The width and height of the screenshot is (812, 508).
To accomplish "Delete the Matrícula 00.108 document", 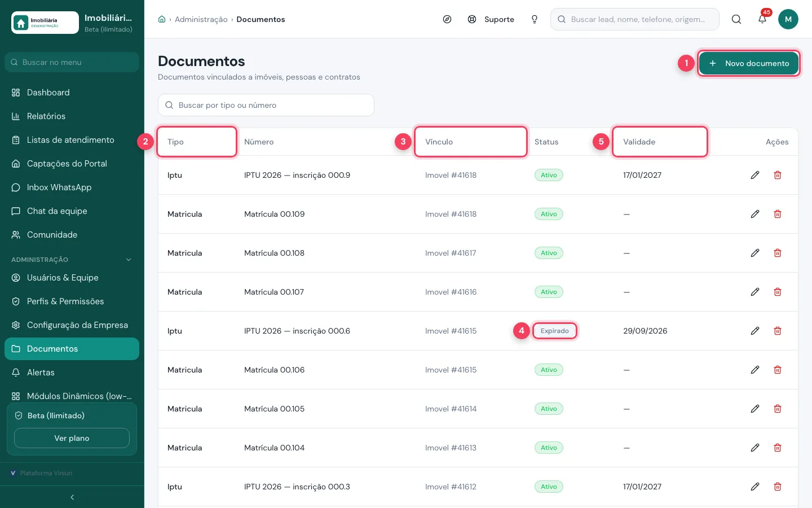I will pyautogui.click(x=778, y=253).
